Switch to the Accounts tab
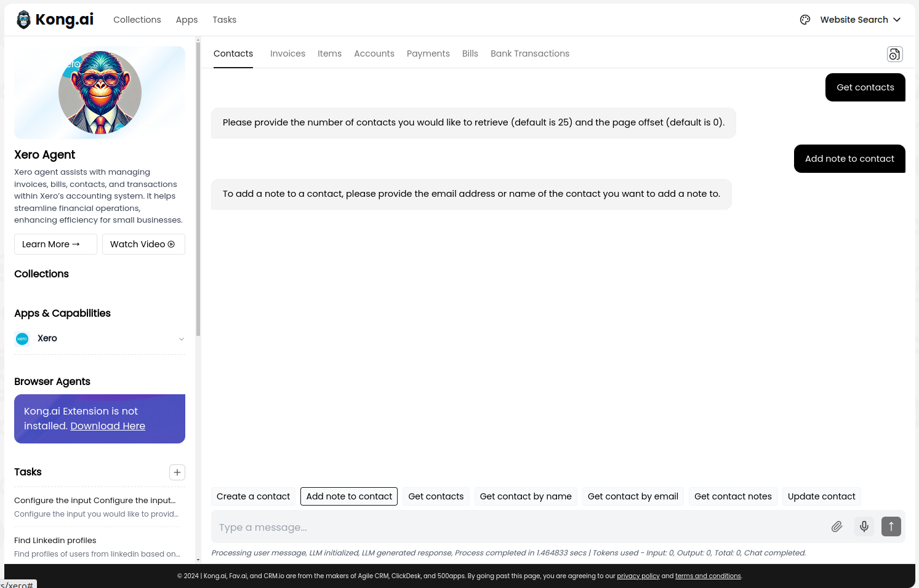 click(x=374, y=54)
